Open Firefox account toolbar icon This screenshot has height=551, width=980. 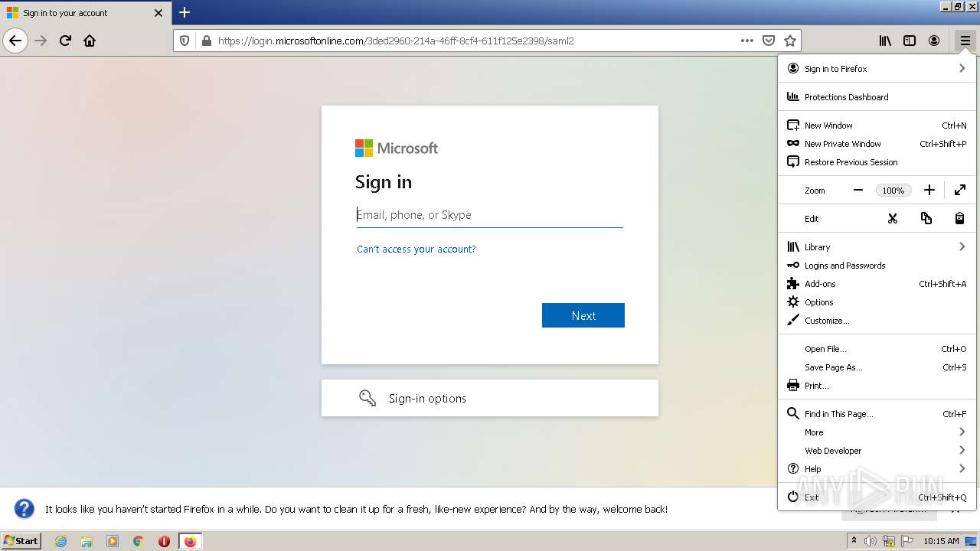934,41
